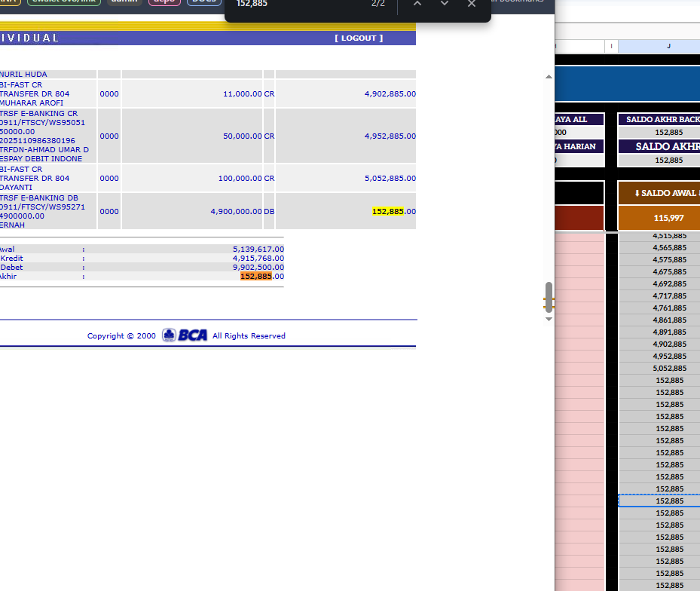Click the orange-highlighted 152,885.00 Akhir value
700x591 pixels.
tap(262, 276)
